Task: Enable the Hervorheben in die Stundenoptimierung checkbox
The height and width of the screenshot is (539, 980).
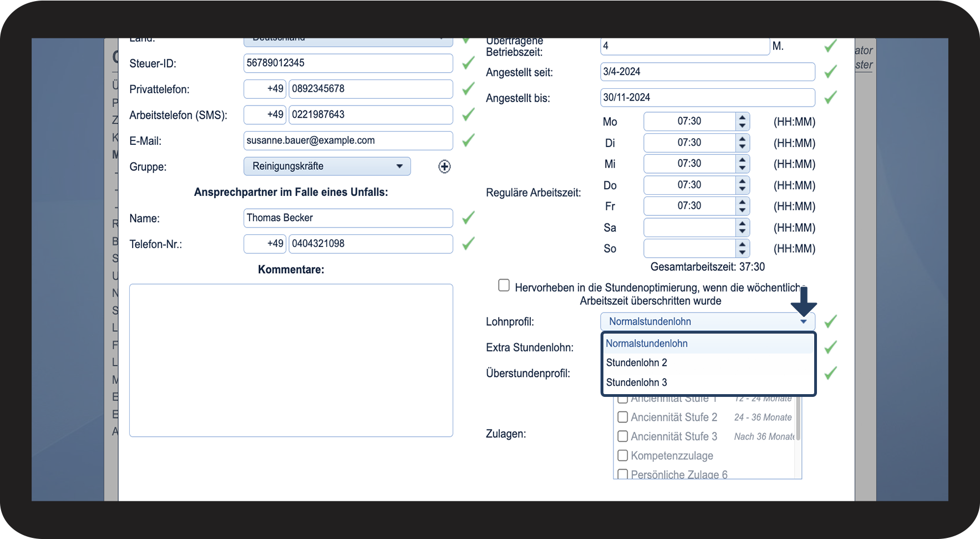Action: pos(504,285)
